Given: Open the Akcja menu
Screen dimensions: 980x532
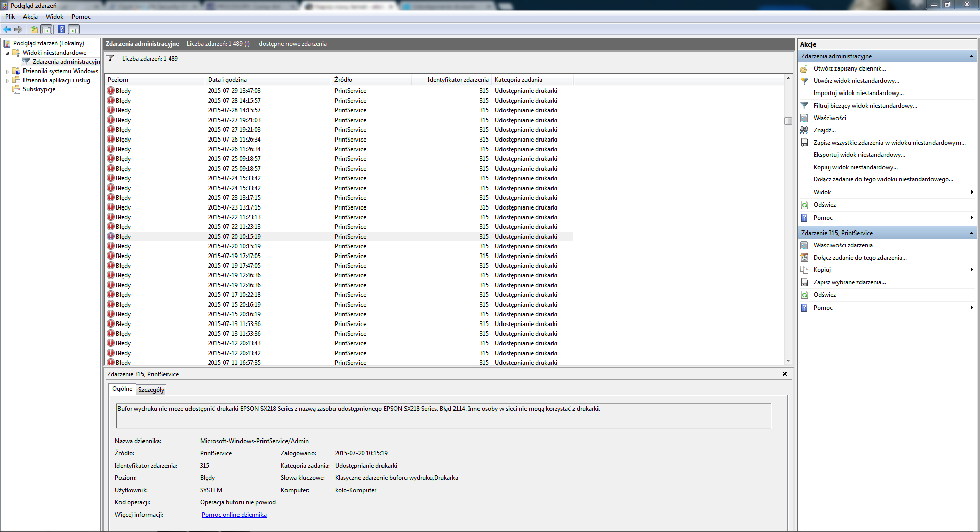Looking at the screenshot, I should [30, 17].
